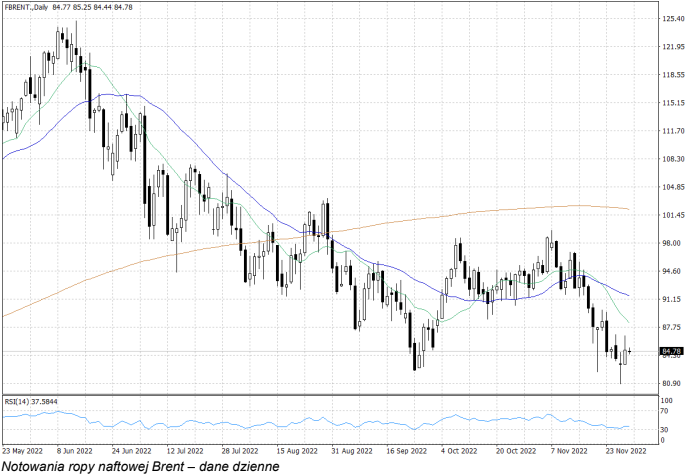Click the 4 Oct 2022 date marker
Viewport: 687px width, 476px height.
tap(462, 451)
